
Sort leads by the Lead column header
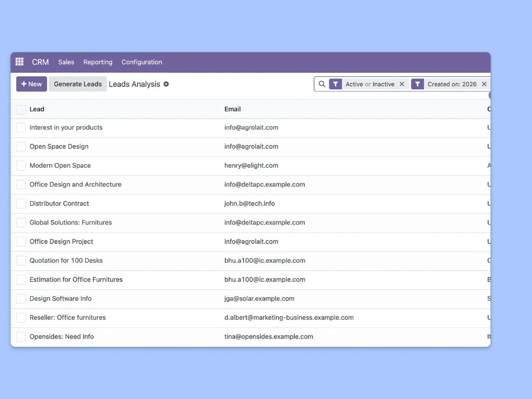coord(37,109)
